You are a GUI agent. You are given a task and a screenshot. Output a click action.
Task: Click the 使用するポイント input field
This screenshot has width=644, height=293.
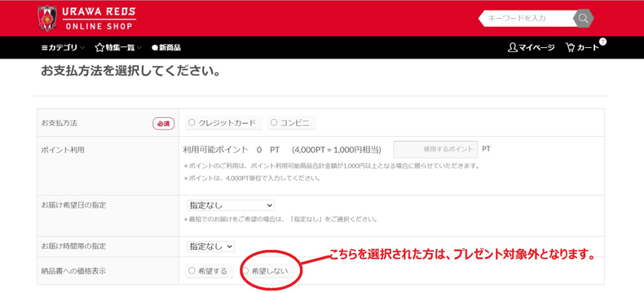[435, 150]
